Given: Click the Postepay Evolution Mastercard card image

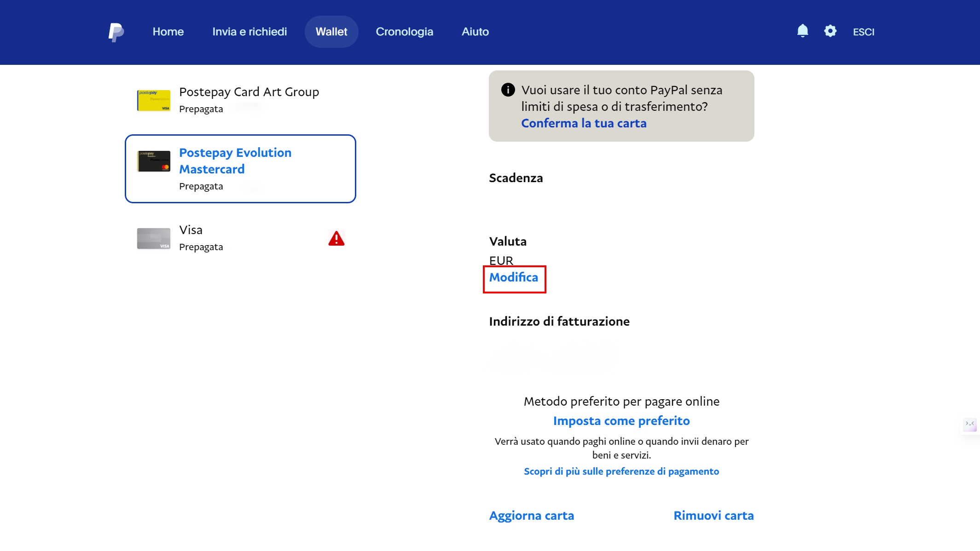Looking at the screenshot, I should [153, 161].
